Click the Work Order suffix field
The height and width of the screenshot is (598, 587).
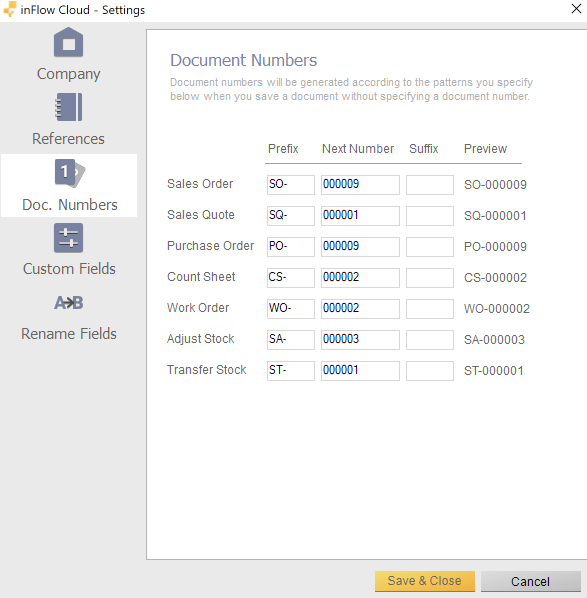[x=430, y=309]
